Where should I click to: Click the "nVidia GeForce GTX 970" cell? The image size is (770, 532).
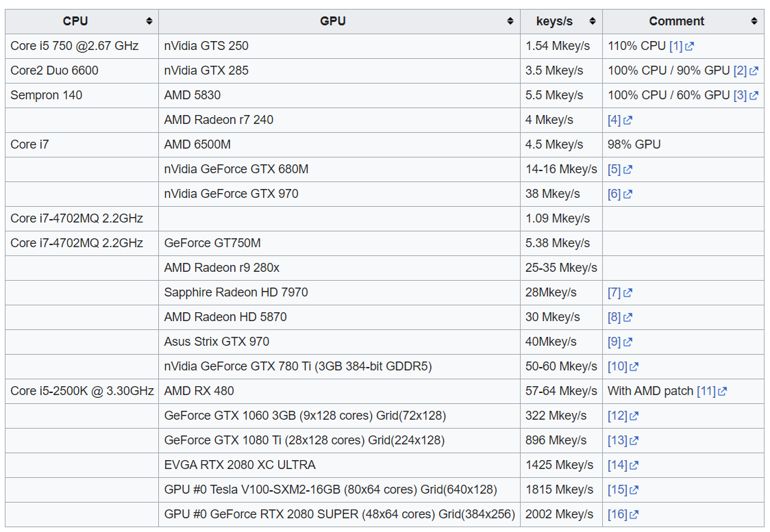coord(339,194)
